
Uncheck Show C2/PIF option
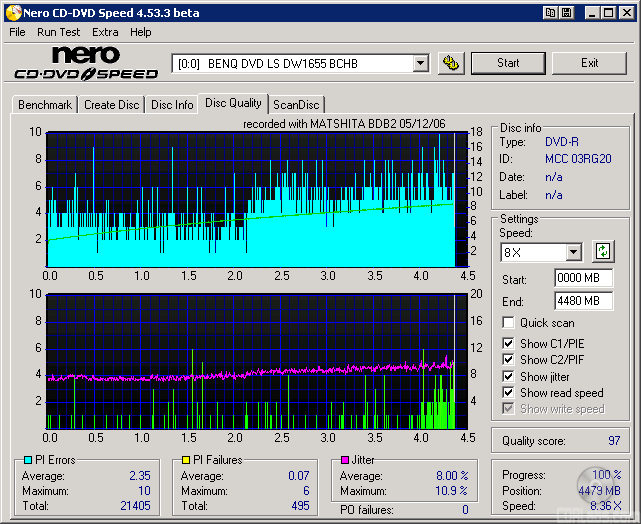click(508, 360)
